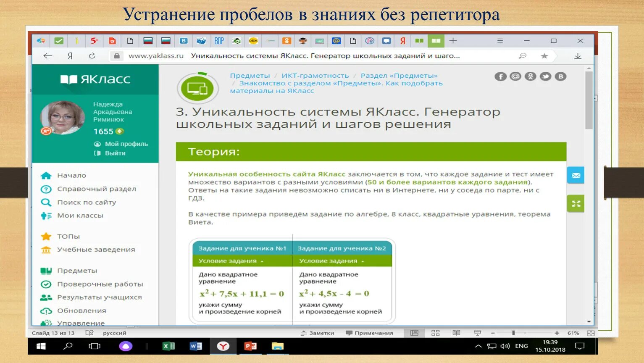Open the browser hamburger menu
The width and height of the screenshot is (644, 363).
(x=500, y=41)
